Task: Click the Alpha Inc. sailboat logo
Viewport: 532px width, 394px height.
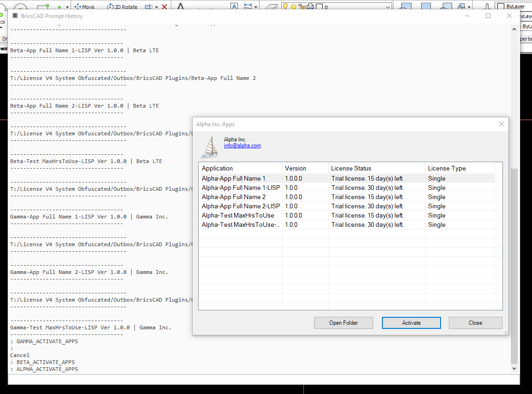Action: coord(210,148)
